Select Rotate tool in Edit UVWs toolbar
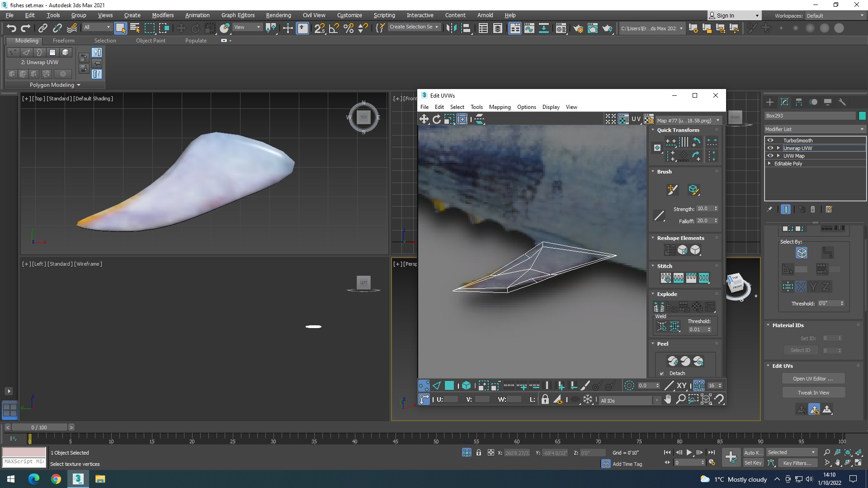 click(x=436, y=119)
